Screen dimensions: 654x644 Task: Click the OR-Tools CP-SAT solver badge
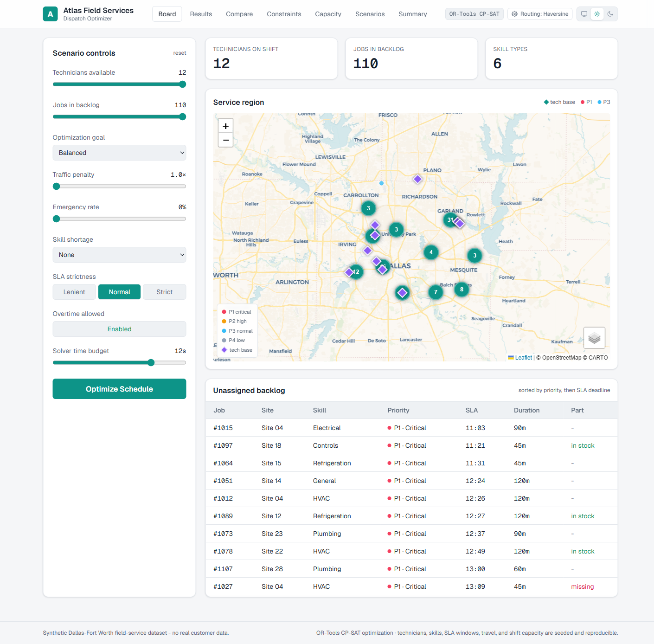tap(474, 14)
